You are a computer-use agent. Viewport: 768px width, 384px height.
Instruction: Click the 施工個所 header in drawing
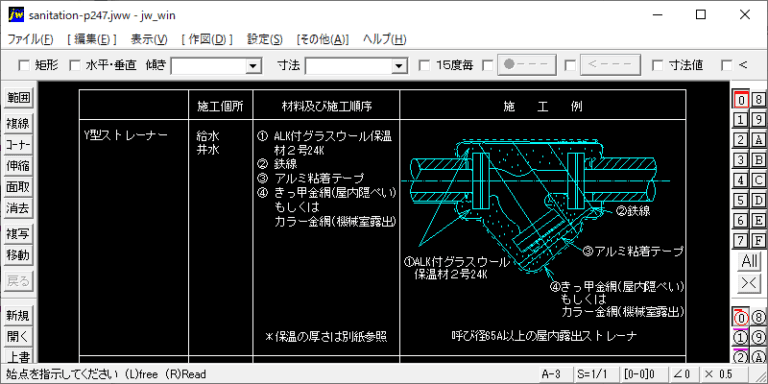(x=220, y=106)
